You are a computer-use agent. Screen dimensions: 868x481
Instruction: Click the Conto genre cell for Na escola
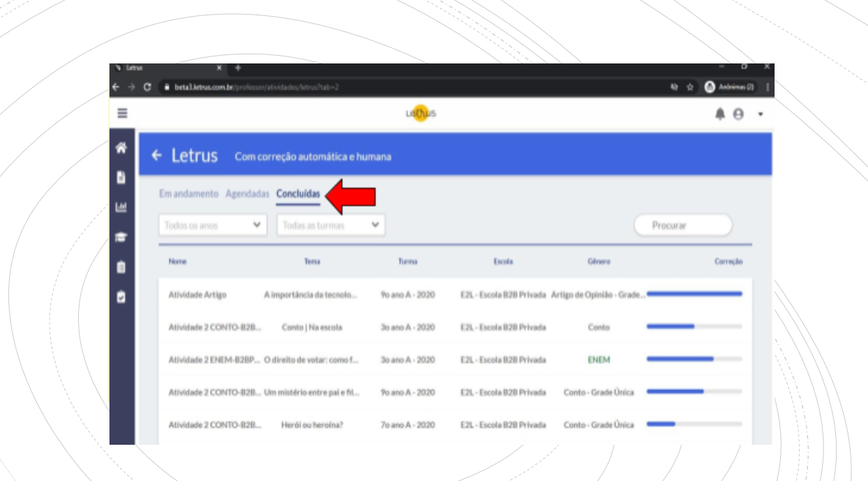599,327
